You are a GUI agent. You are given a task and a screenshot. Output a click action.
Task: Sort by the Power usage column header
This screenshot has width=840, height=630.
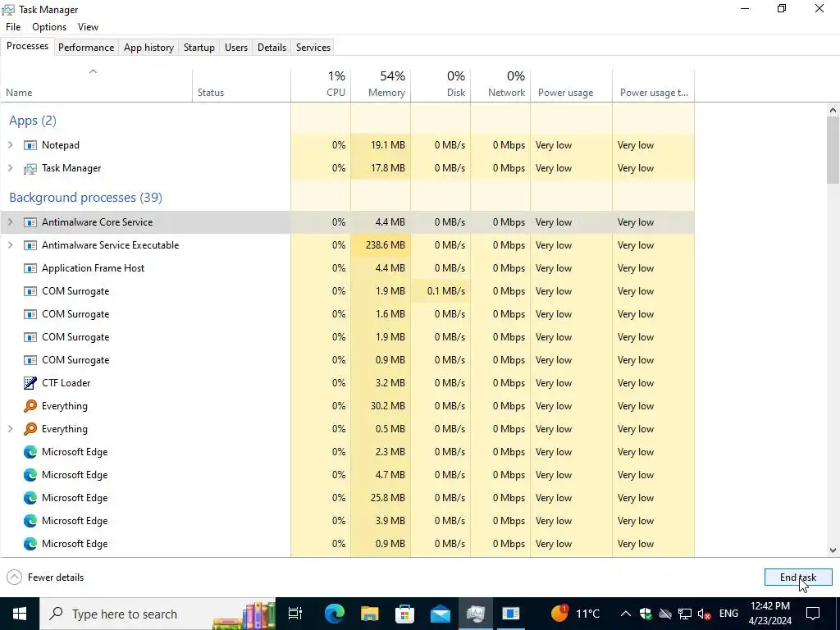tap(572, 85)
